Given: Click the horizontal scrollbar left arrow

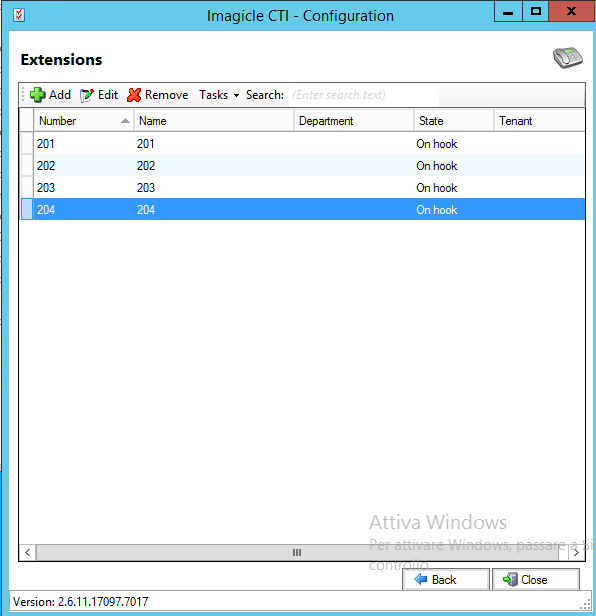Looking at the screenshot, I should click(28, 552).
